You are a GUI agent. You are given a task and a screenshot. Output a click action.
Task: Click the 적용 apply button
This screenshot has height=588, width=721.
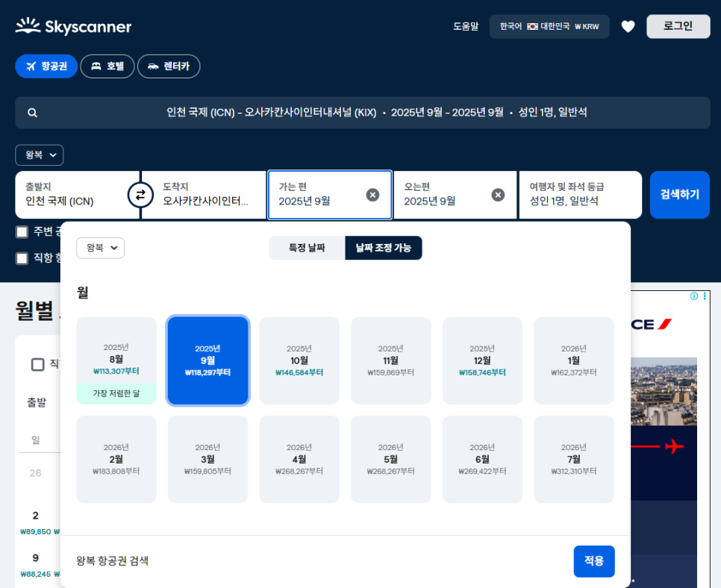593,561
